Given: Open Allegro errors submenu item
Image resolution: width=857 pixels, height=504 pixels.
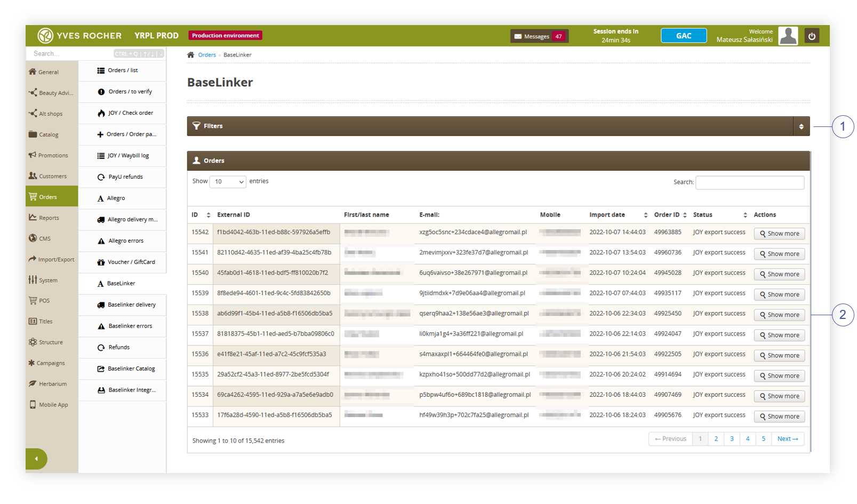Looking at the screenshot, I should coord(122,241).
